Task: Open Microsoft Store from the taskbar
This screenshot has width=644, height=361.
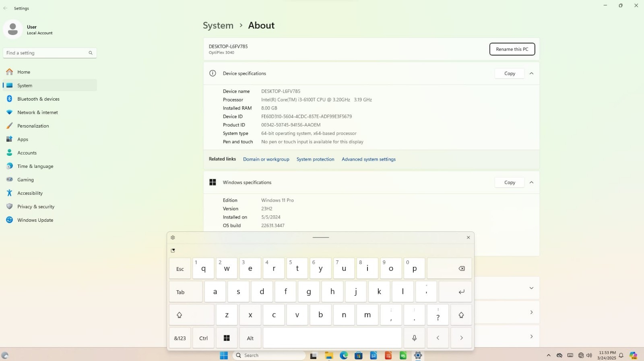Action: [x=359, y=355]
